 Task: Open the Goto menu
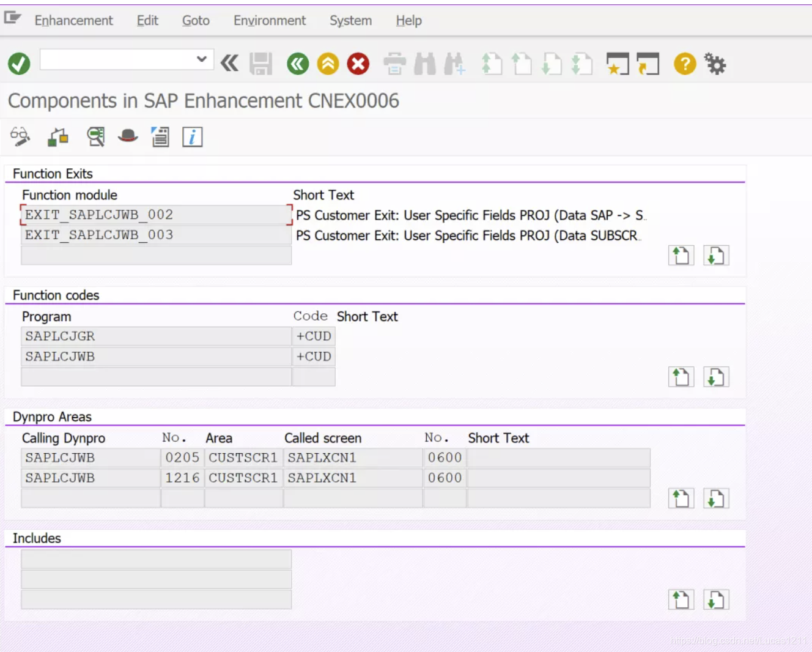[196, 21]
